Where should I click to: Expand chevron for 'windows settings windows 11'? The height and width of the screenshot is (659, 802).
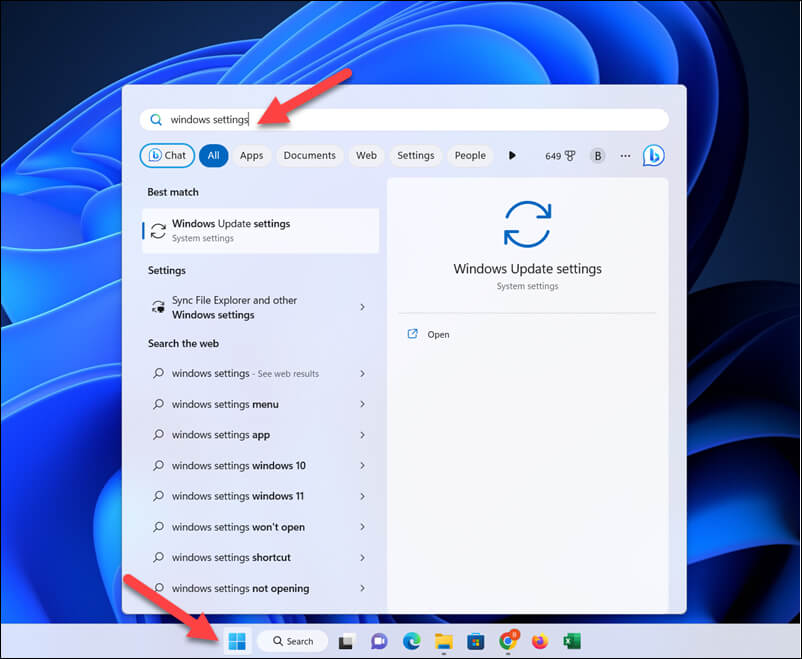point(362,496)
